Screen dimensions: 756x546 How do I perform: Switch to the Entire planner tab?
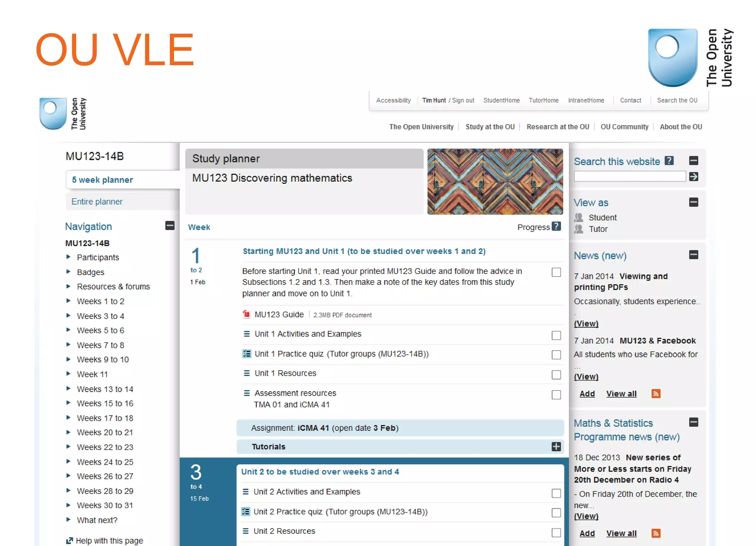97,202
